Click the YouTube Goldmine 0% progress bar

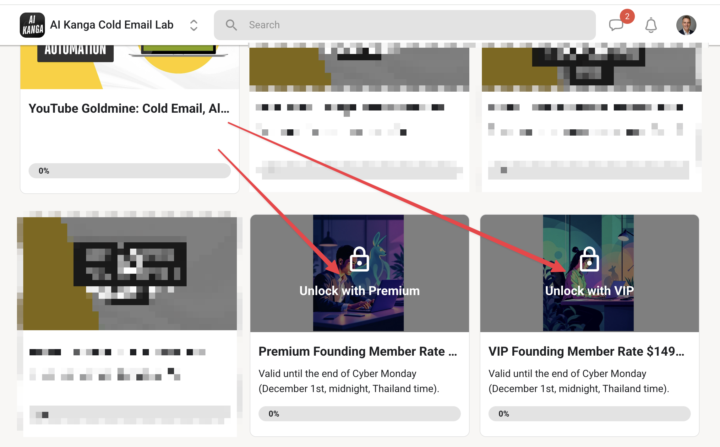click(x=129, y=170)
